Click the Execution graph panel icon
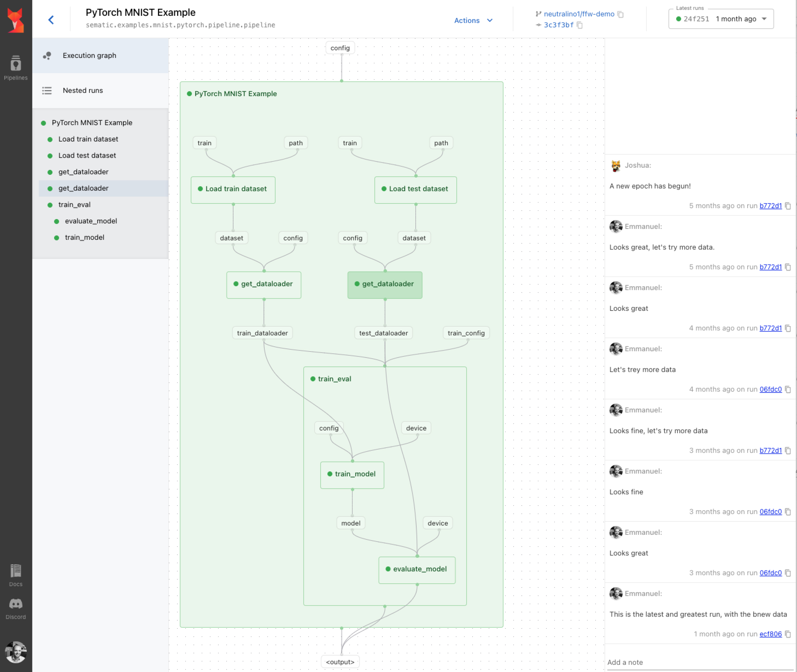This screenshot has height=672, width=797. (x=47, y=56)
